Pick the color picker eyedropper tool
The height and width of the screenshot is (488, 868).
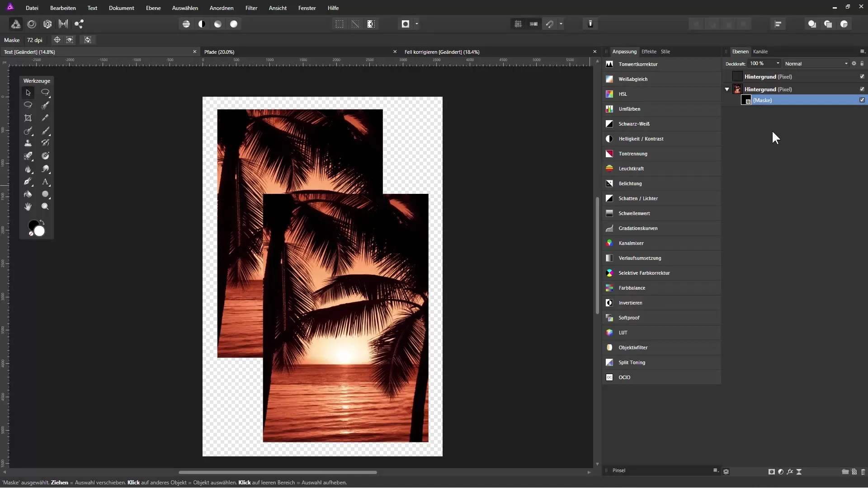click(45, 118)
